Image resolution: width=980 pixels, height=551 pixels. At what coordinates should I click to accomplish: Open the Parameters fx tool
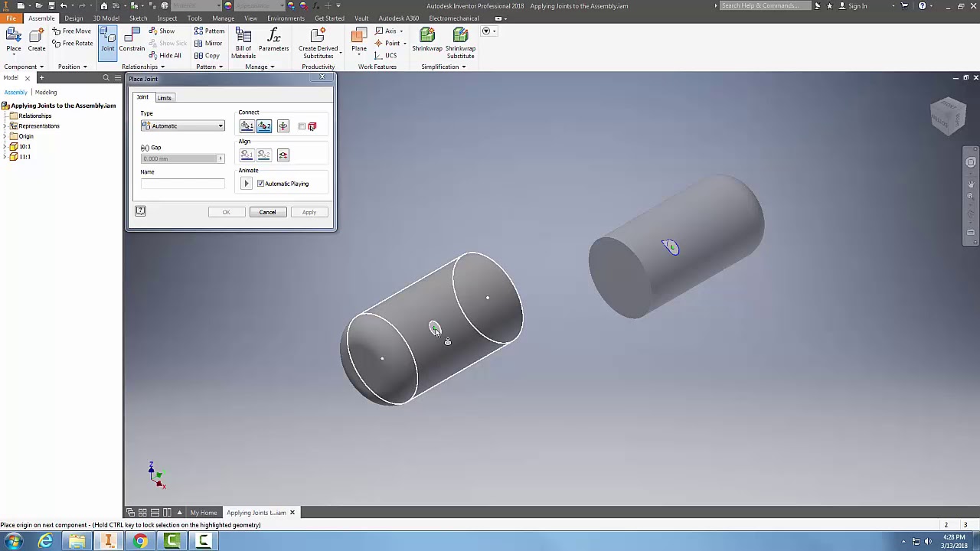click(x=273, y=40)
